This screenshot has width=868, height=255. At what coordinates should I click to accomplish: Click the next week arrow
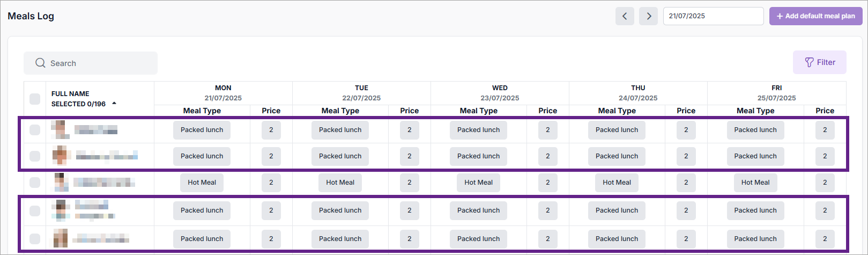click(x=649, y=16)
